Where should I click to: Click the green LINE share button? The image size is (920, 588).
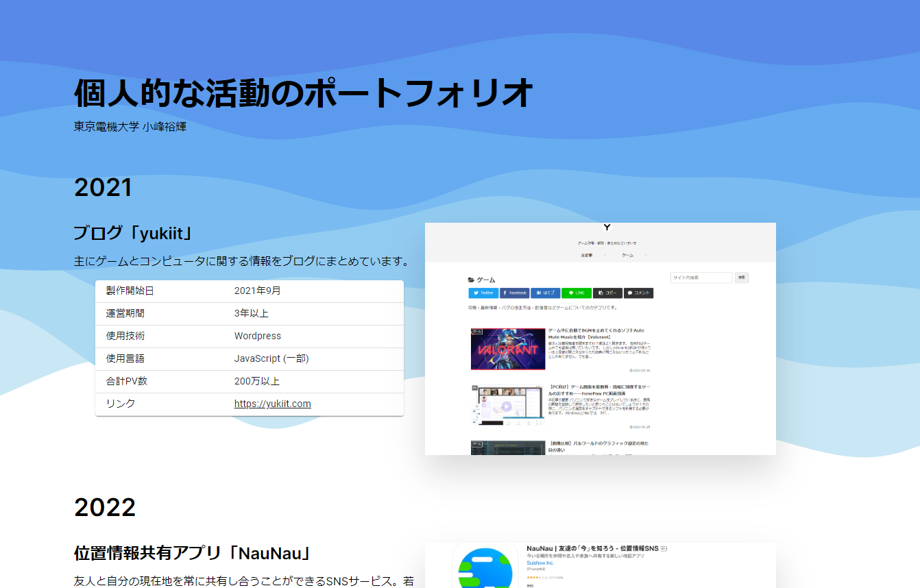[576, 293]
